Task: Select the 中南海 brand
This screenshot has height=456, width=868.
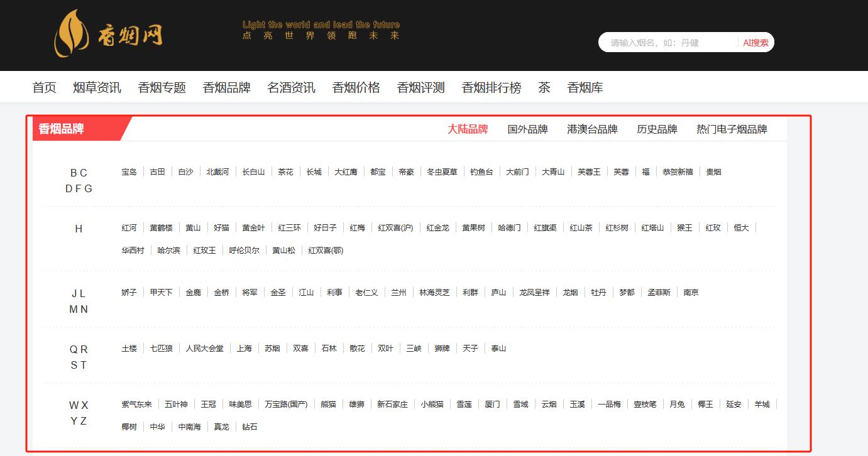Action: tap(189, 426)
